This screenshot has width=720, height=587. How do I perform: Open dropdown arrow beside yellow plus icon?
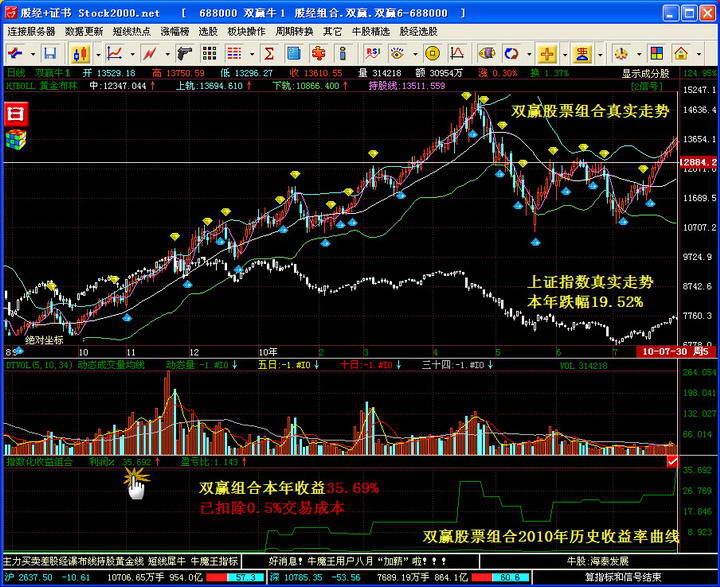tap(563, 53)
